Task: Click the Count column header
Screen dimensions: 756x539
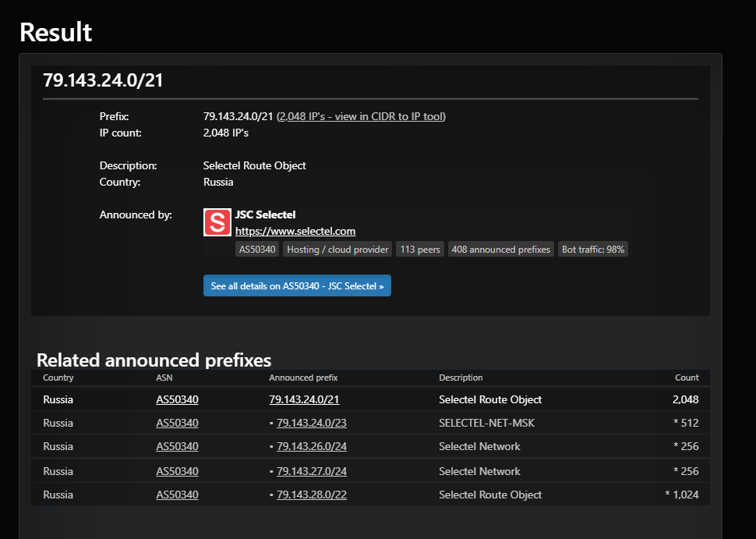Action: point(687,378)
